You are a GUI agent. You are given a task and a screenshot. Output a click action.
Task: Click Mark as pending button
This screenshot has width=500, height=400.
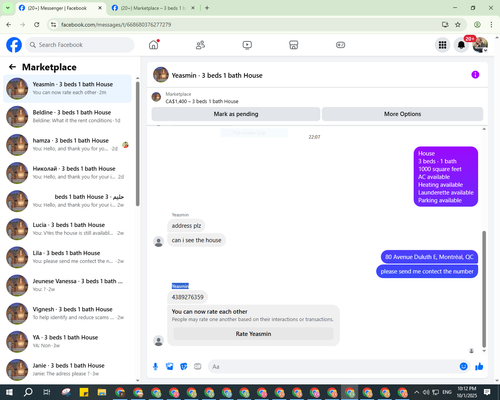click(x=236, y=114)
